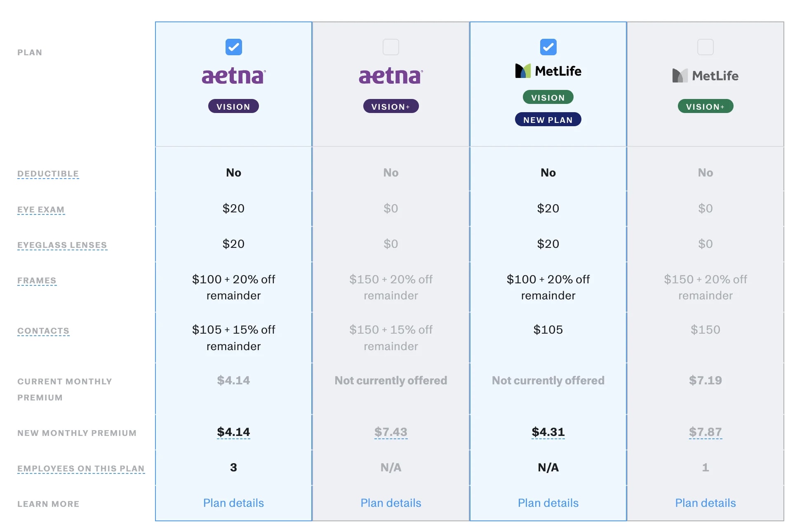Select the Aetna Vision+ plan checkbox
Image resolution: width=795 pixels, height=532 pixels.
390,47
